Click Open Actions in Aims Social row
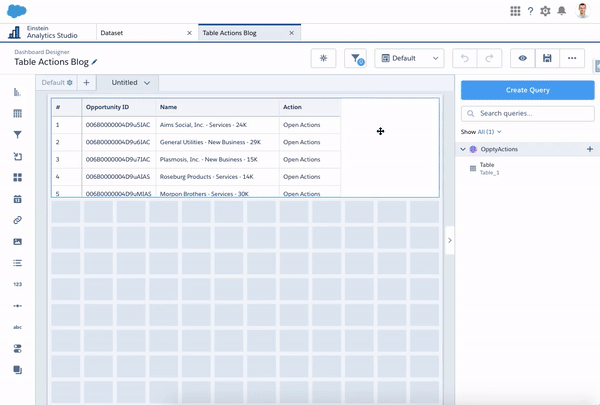 302,125
